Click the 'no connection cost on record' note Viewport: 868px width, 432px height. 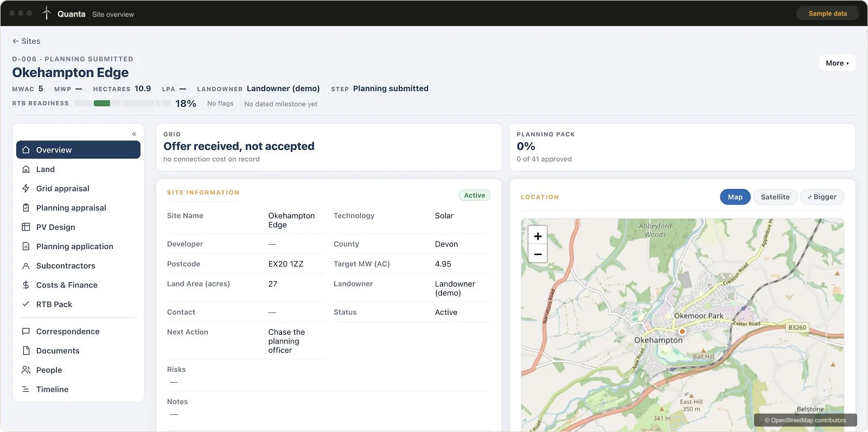[x=212, y=159]
